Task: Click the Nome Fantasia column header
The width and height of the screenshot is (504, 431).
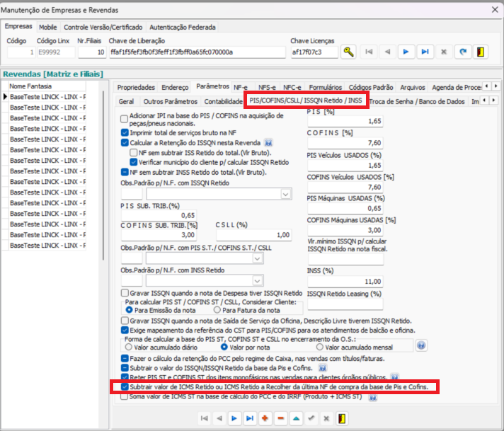Action: [47, 86]
